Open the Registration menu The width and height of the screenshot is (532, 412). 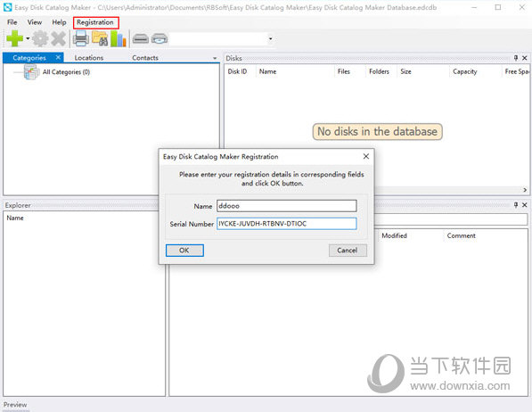tap(95, 22)
